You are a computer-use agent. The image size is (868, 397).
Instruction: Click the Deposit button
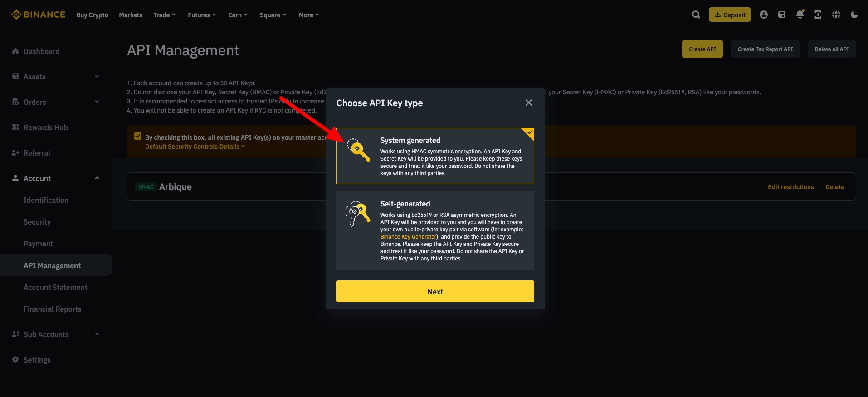click(x=730, y=15)
